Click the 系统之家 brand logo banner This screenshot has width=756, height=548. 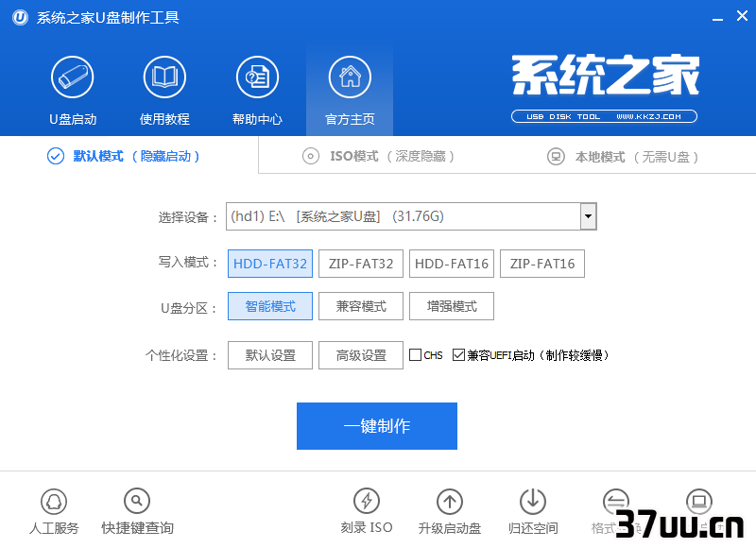click(605, 75)
